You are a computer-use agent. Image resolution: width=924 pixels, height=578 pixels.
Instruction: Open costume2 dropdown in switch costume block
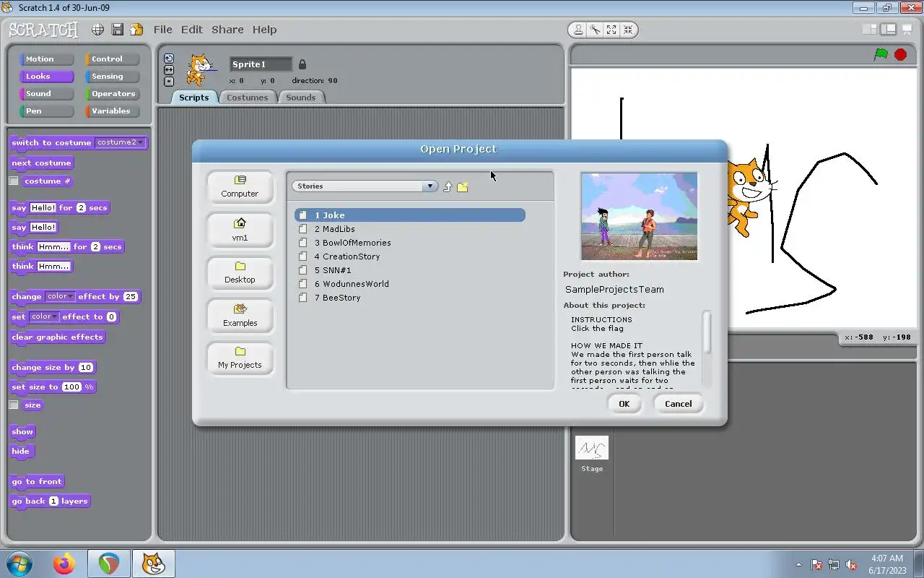click(120, 142)
